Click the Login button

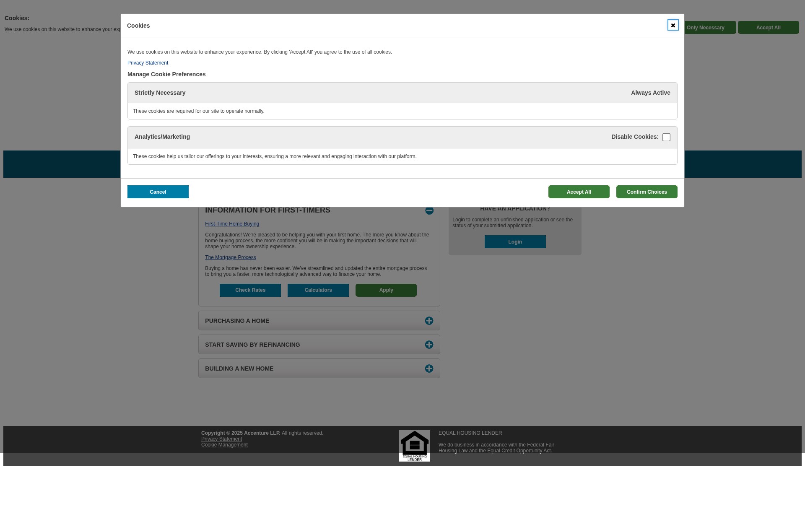click(515, 242)
